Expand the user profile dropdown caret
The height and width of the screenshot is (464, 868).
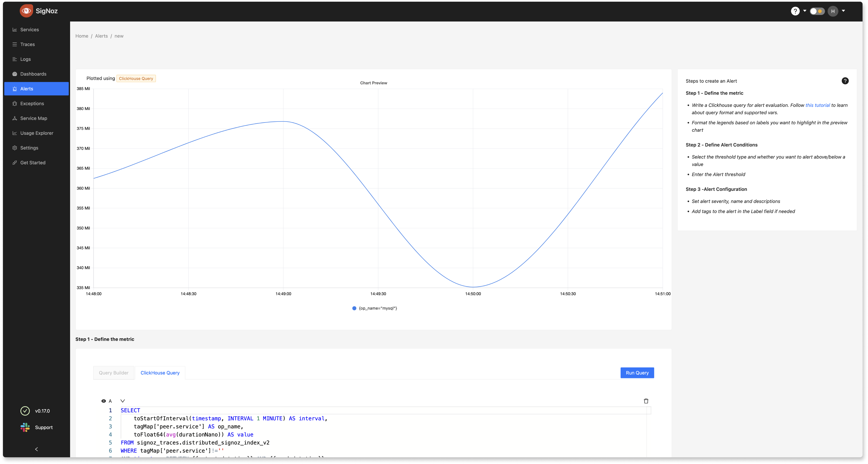coord(843,11)
